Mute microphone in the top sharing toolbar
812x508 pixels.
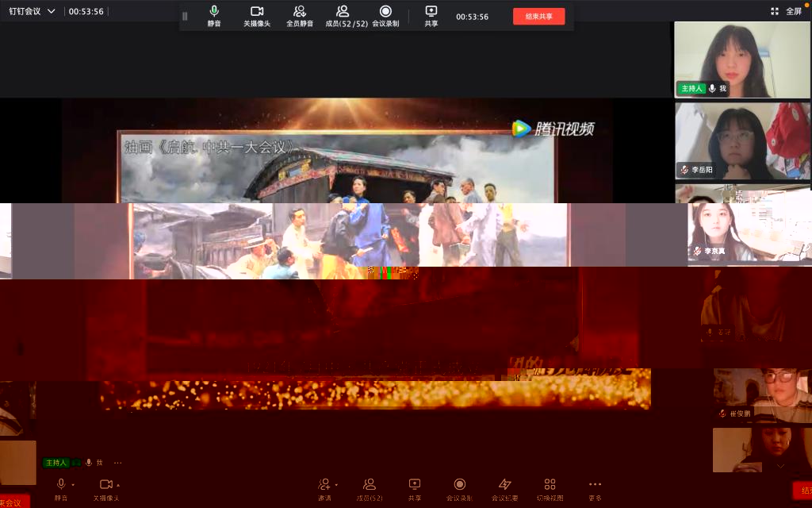click(214, 16)
